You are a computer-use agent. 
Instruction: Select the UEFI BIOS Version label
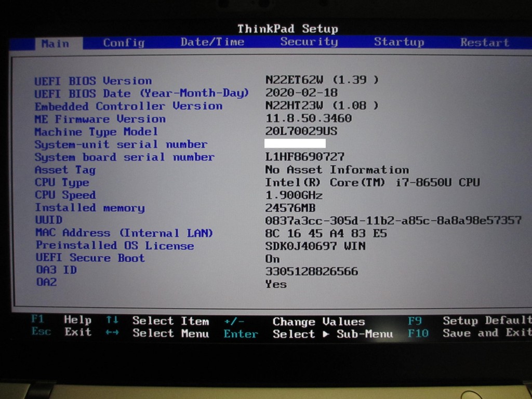click(x=94, y=81)
